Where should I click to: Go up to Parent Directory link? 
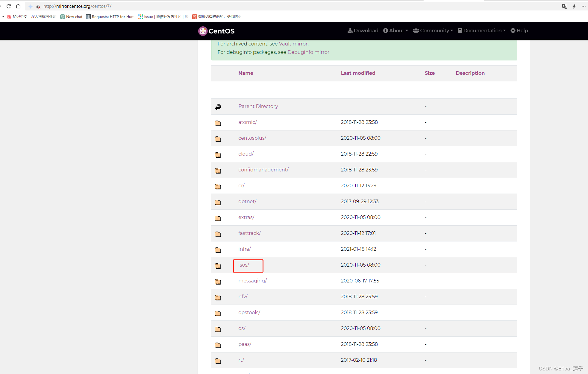(258, 106)
